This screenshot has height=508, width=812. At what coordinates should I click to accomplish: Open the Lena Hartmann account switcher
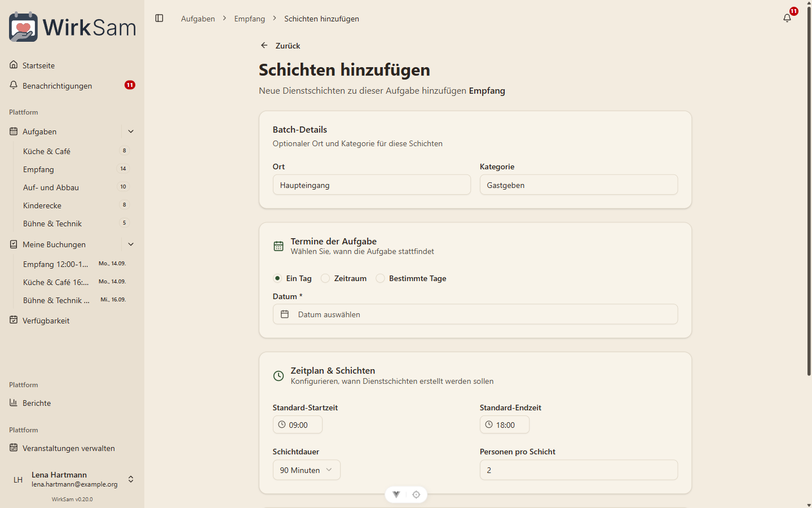point(72,480)
